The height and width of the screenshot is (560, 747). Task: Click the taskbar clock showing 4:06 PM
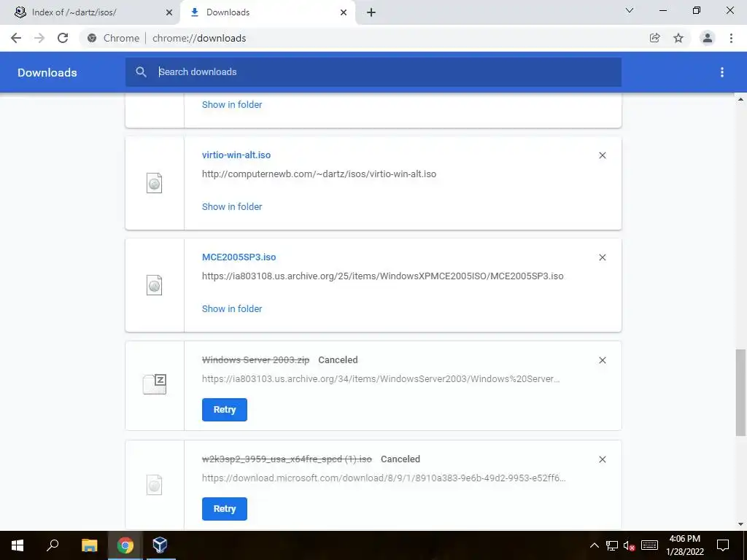coord(684,545)
